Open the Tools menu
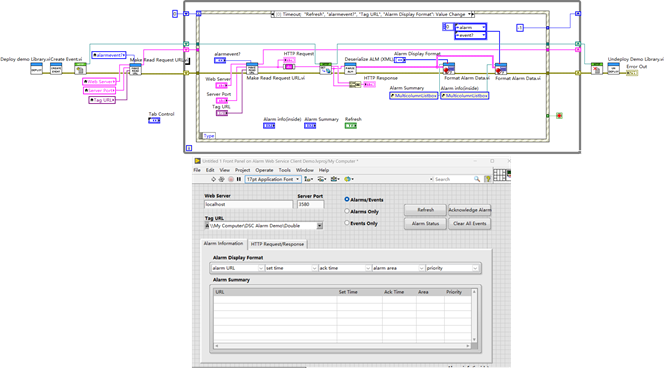The image size is (666, 368). pyautogui.click(x=285, y=170)
